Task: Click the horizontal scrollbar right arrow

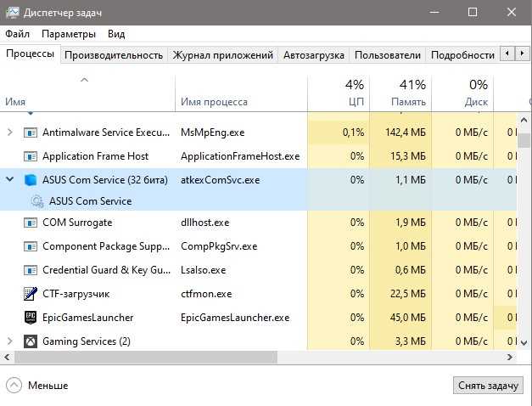Action: coord(510,357)
